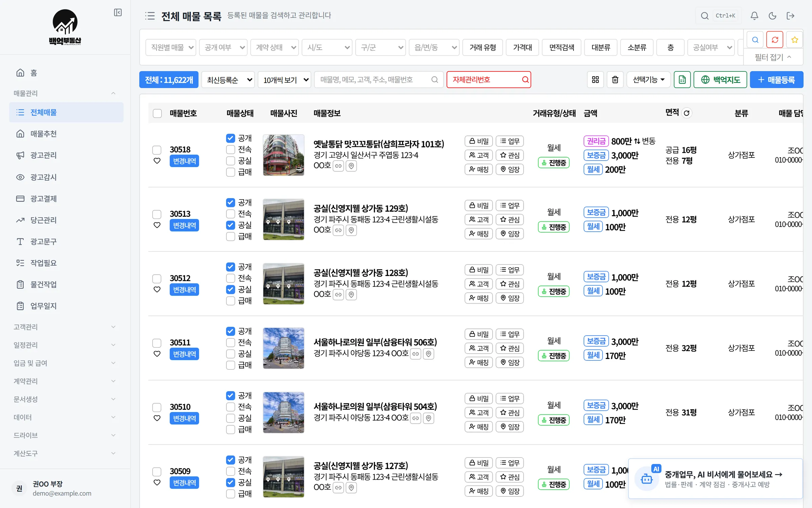Toggle 공실 checkbox for listing 30518

click(230, 161)
